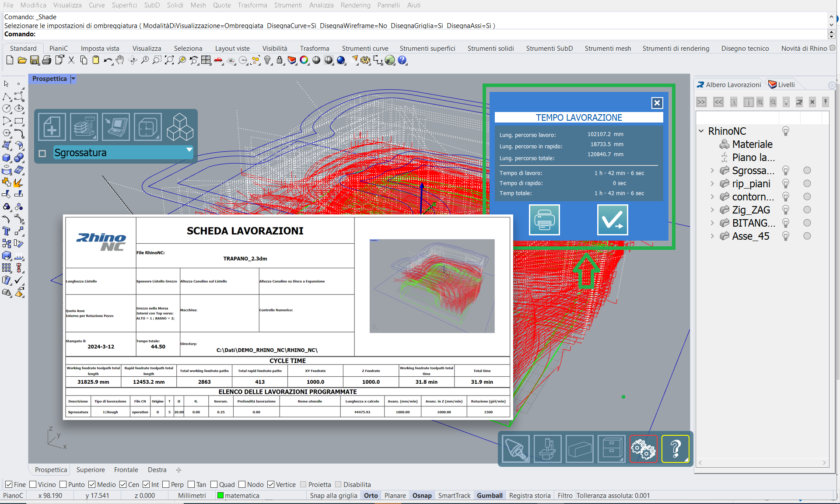Click the Open folder icon
The height and width of the screenshot is (504, 840).
coord(22,60)
